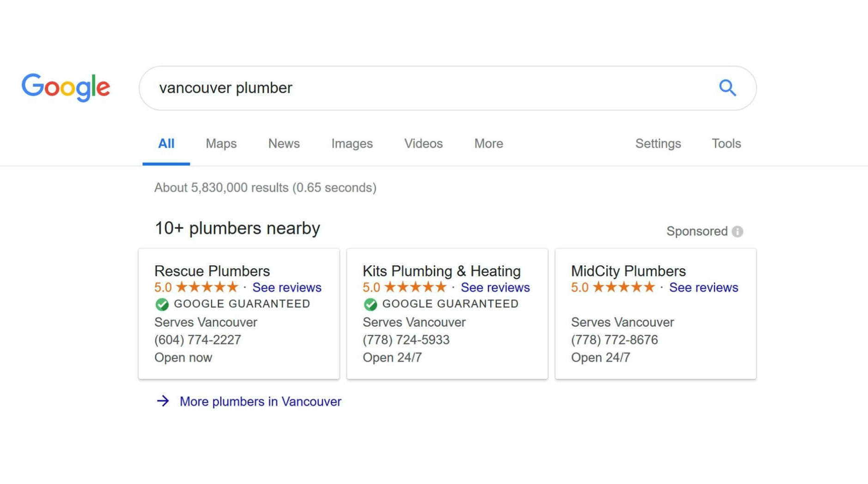Click Open 24/7 under Kits Plumbing
This screenshot has width=868, height=484.
[392, 358]
